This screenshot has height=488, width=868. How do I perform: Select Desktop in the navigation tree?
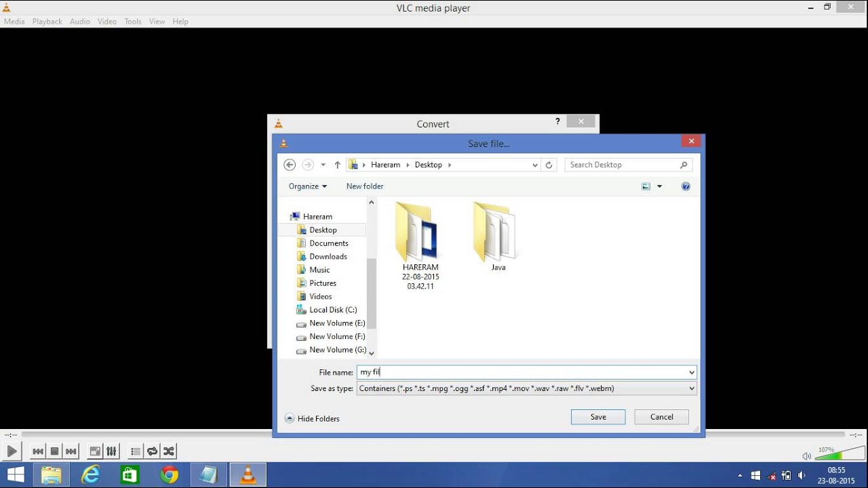coord(323,230)
